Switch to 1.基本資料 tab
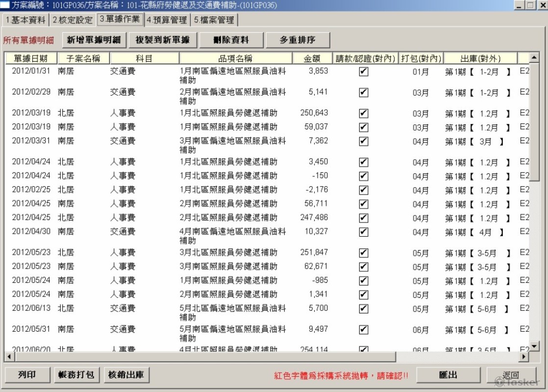Viewport: 548px width, 392px height. click(25, 20)
